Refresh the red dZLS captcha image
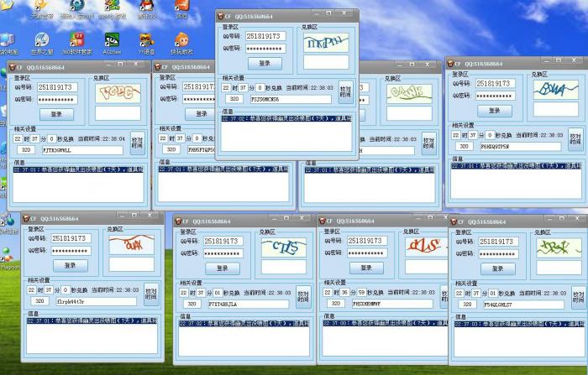Image resolution: width=588 pixels, height=375 pixels. (427, 247)
